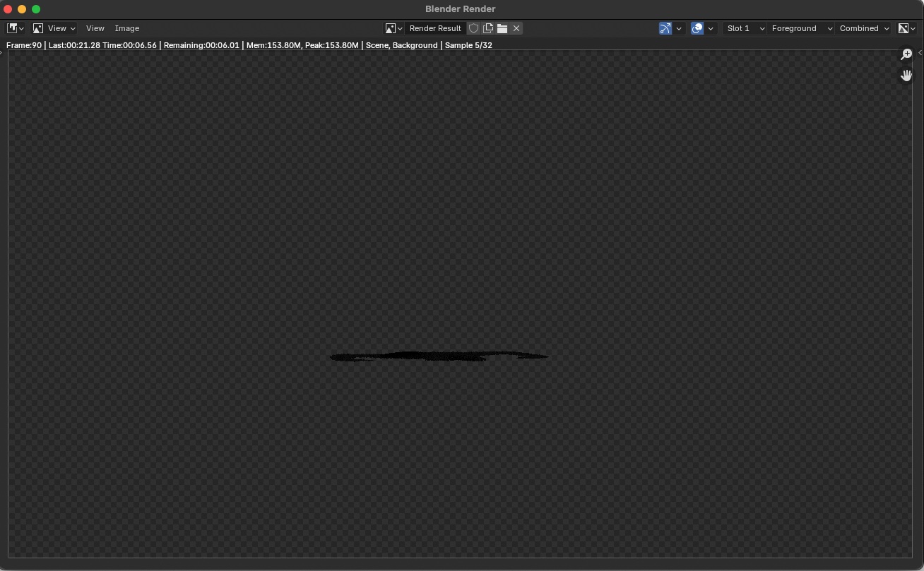Open the editor type selector

16,28
